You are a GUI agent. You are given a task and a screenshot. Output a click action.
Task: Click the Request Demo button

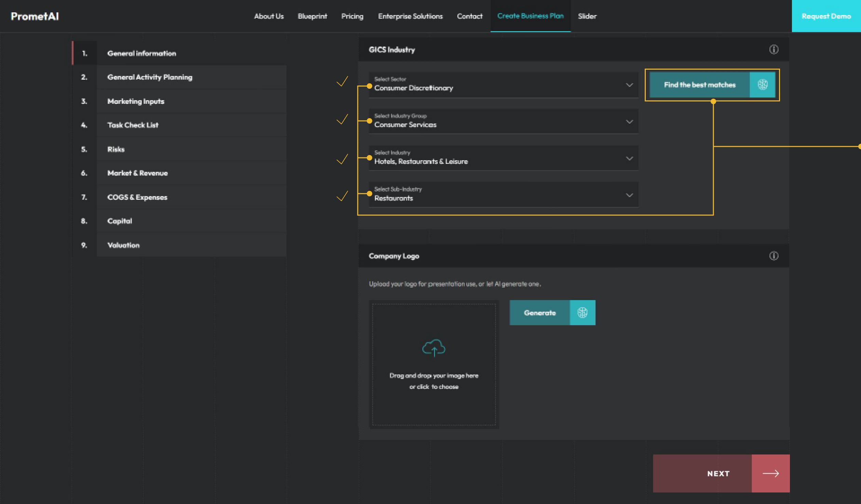(826, 16)
